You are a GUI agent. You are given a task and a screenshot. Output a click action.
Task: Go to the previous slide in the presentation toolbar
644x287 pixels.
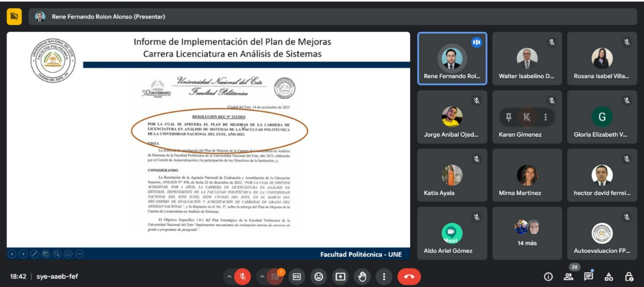pyautogui.click(x=12, y=254)
